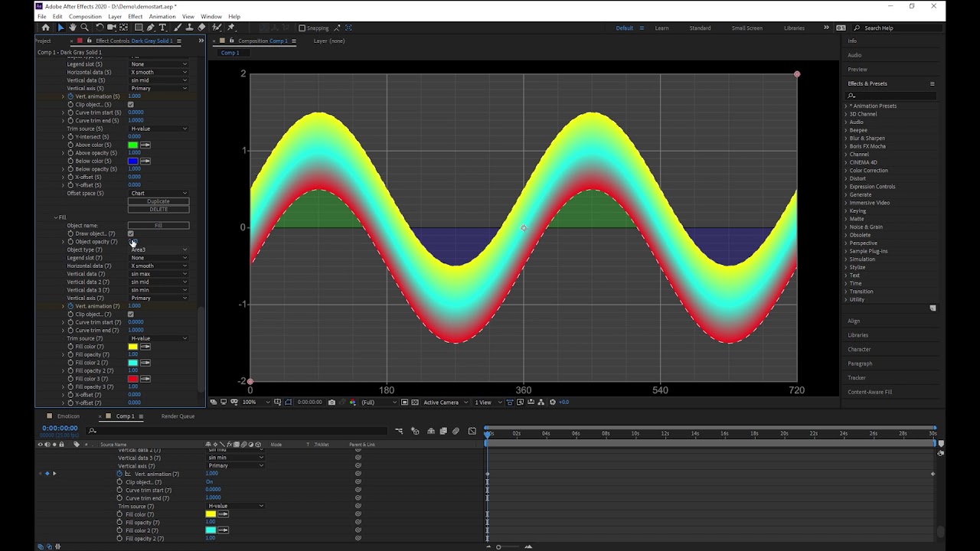Enable the Snapping checkbox
980x551 pixels.
(302, 28)
